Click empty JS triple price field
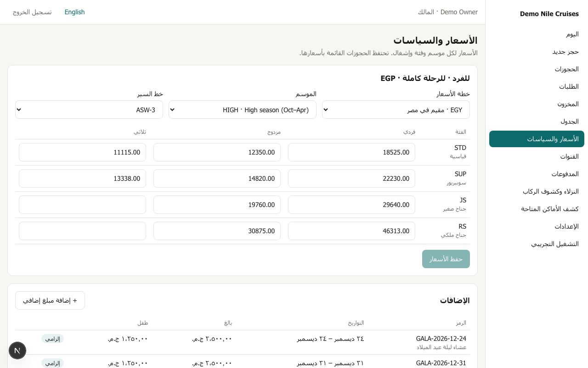 pyautogui.click(x=82, y=205)
